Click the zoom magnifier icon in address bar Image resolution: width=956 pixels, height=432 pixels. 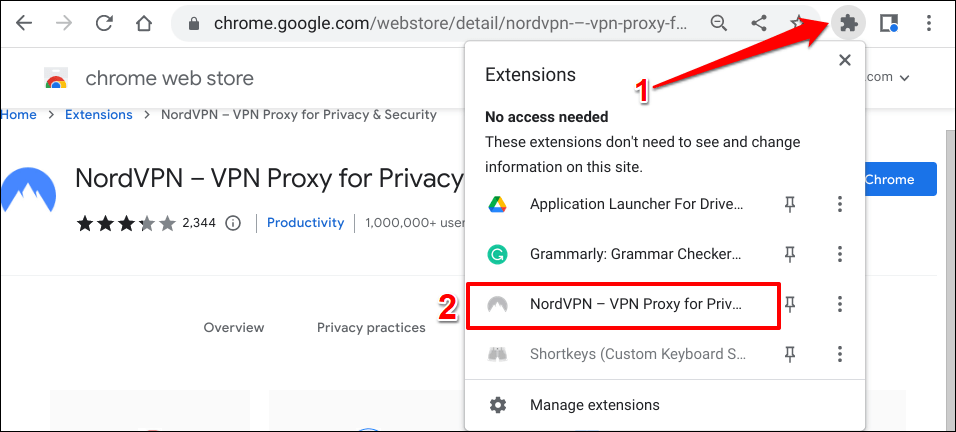click(x=718, y=23)
